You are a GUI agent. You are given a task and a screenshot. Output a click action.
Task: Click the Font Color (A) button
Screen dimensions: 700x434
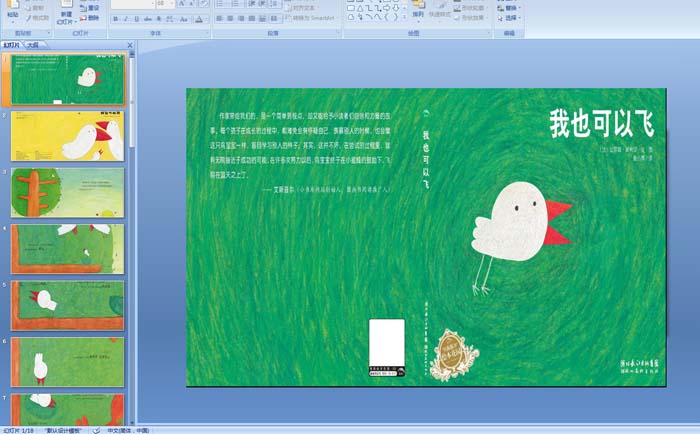pyautogui.click(x=199, y=19)
